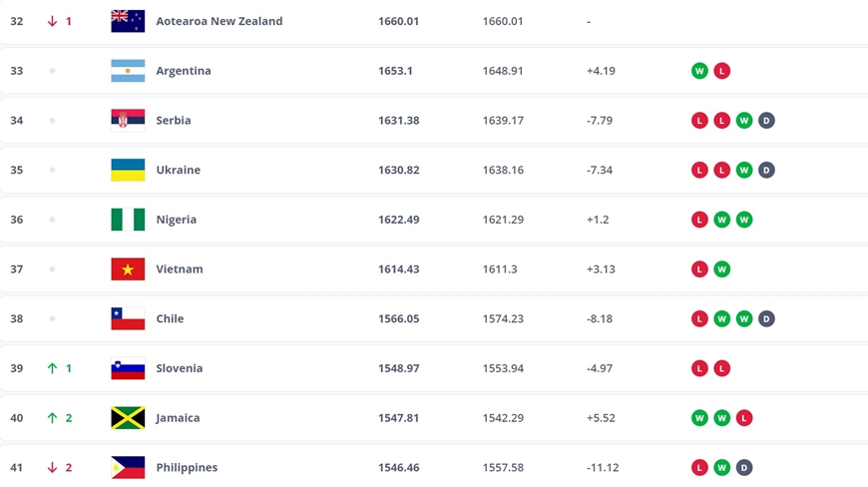The width and height of the screenshot is (868, 487).
Task: Click Philippines' grey D result badge
Action: 744,468
